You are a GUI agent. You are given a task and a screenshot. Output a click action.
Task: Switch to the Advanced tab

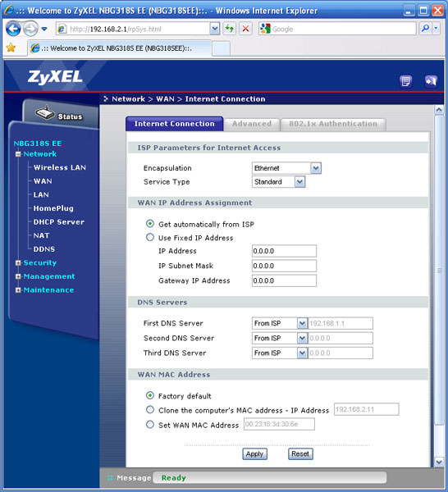point(252,124)
